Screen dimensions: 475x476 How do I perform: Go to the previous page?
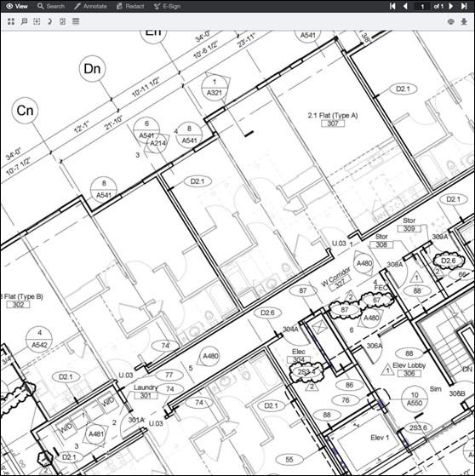(x=405, y=6)
